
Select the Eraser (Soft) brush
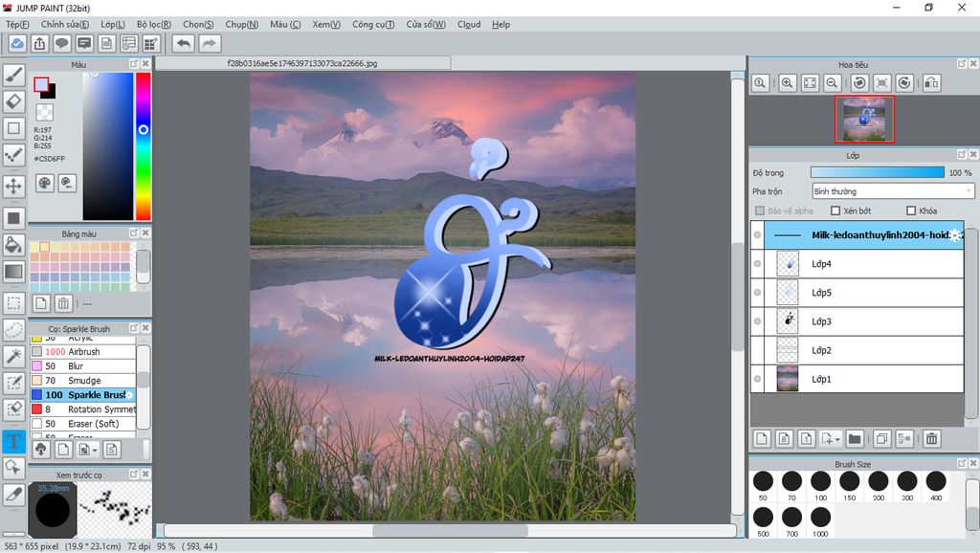click(x=83, y=424)
